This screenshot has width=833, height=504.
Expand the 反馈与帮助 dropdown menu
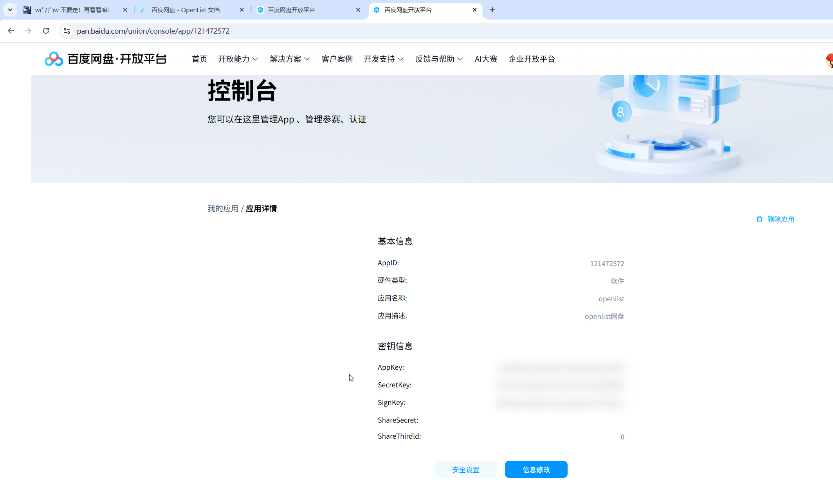[439, 59]
